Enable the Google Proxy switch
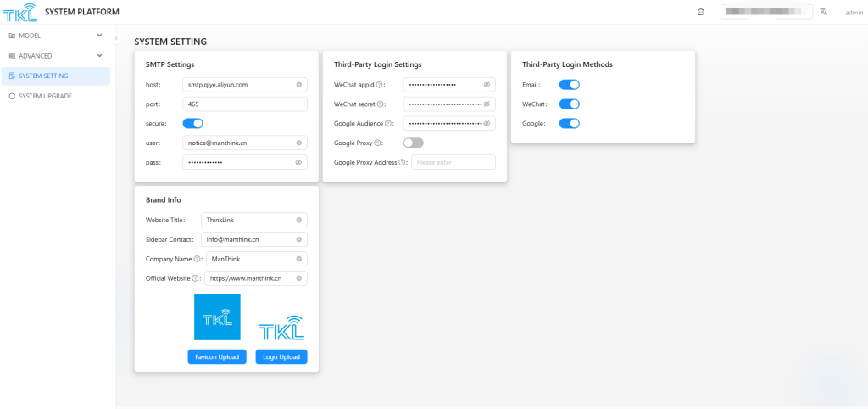The width and height of the screenshot is (868, 409). click(413, 143)
